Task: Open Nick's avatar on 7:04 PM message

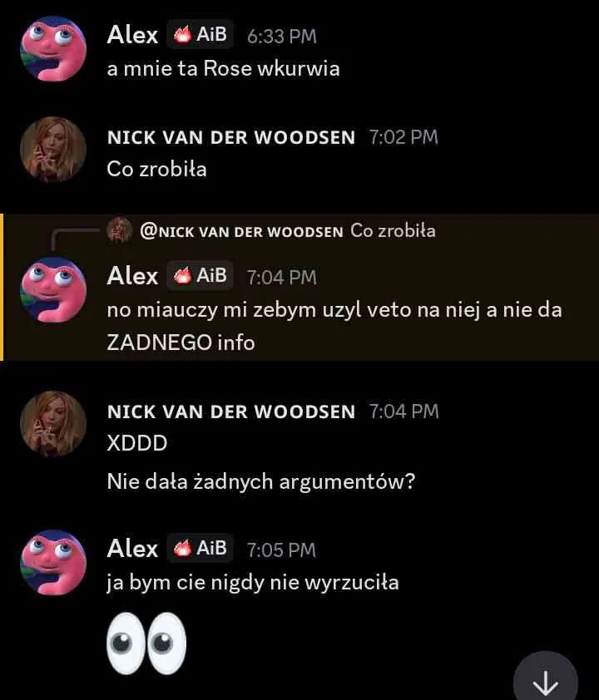Action: [x=53, y=424]
